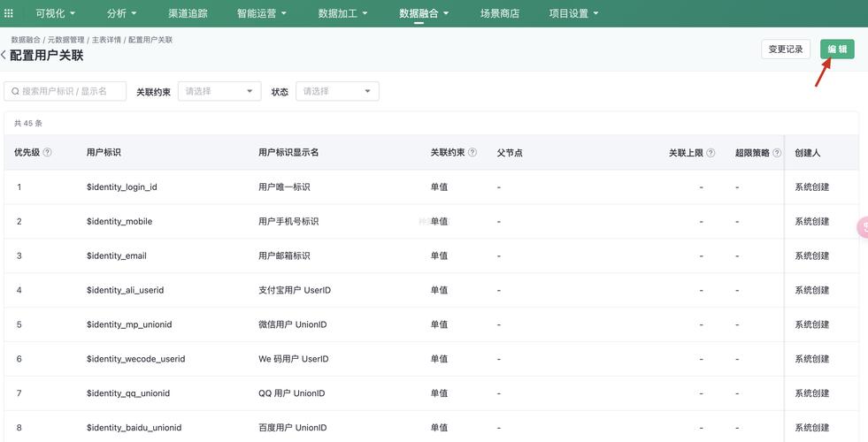Open the 数据加工 menu
The height and width of the screenshot is (442, 868).
pos(342,13)
